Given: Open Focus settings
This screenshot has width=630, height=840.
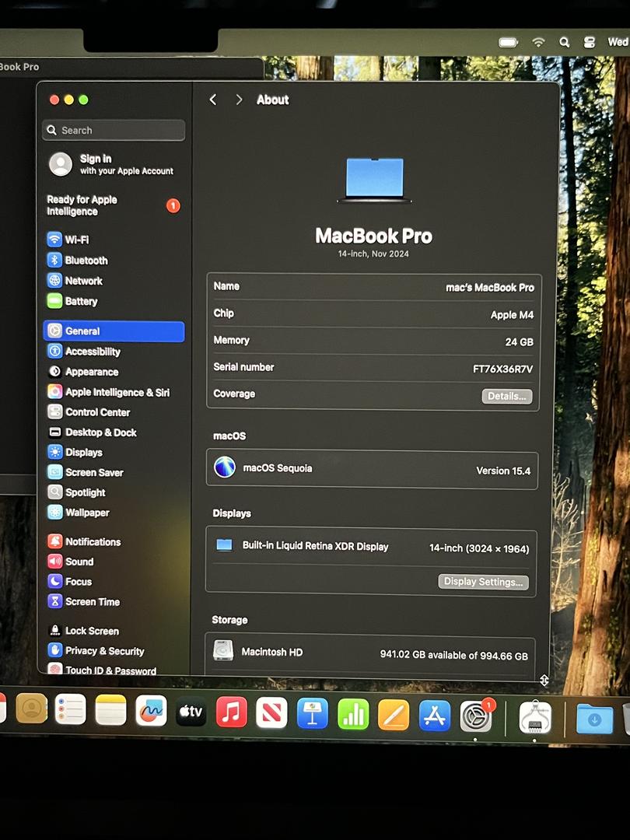Looking at the screenshot, I should [70, 582].
